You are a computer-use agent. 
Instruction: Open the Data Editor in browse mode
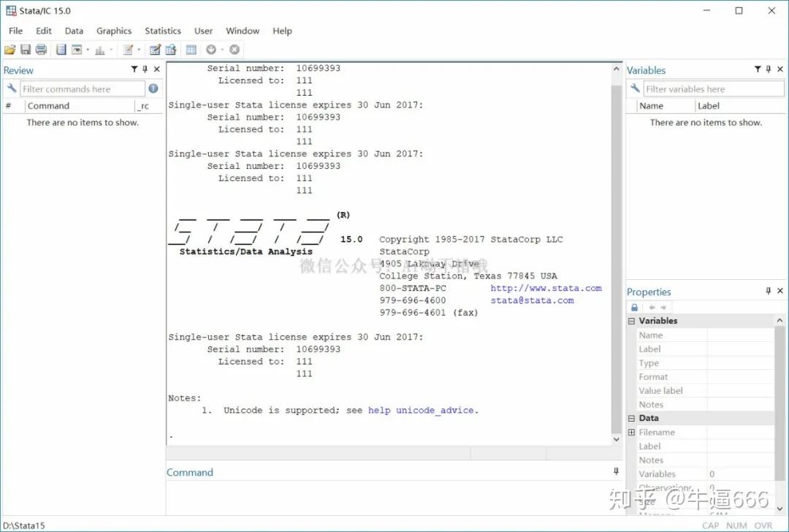(171, 49)
